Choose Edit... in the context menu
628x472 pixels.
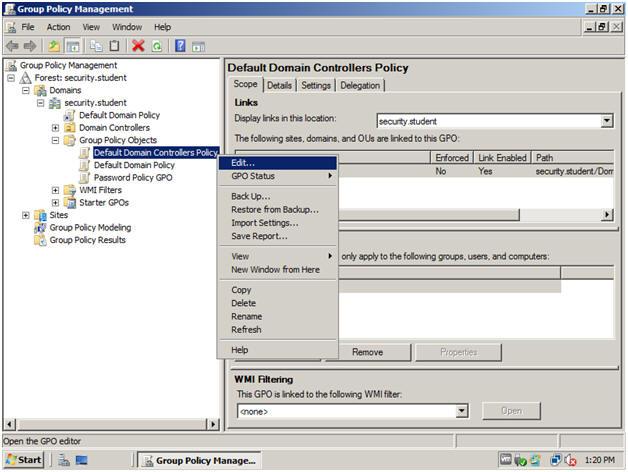tap(278, 163)
